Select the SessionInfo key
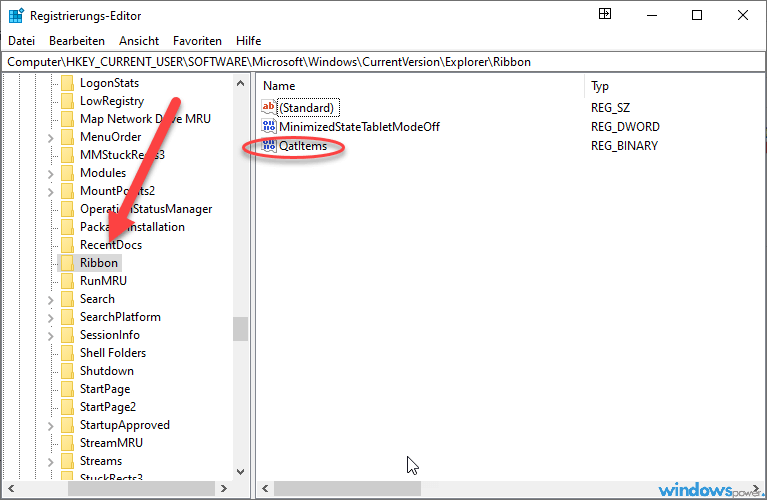Image resolution: width=767 pixels, height=500 pixels. (x=110, y=335)
